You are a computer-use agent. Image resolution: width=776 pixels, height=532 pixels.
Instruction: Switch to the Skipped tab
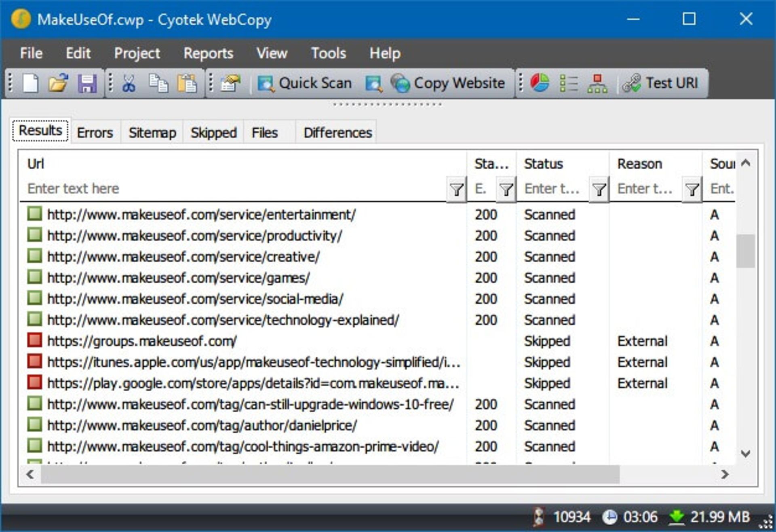pos(213,133)
